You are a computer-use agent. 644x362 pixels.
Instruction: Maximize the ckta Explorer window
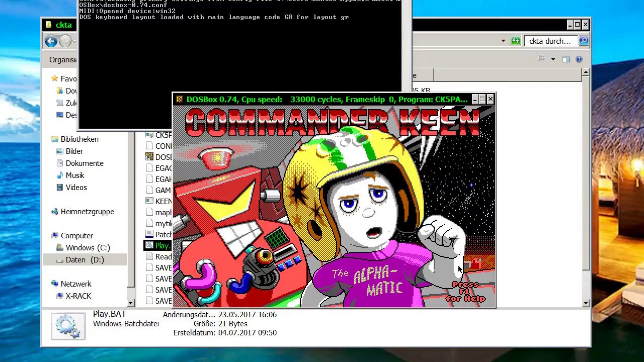(x=578, y=25)
